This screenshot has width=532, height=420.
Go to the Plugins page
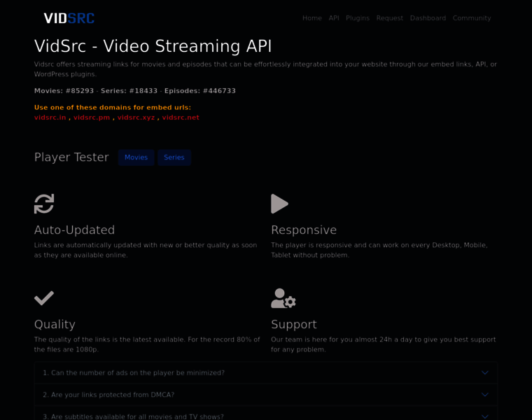358,18
